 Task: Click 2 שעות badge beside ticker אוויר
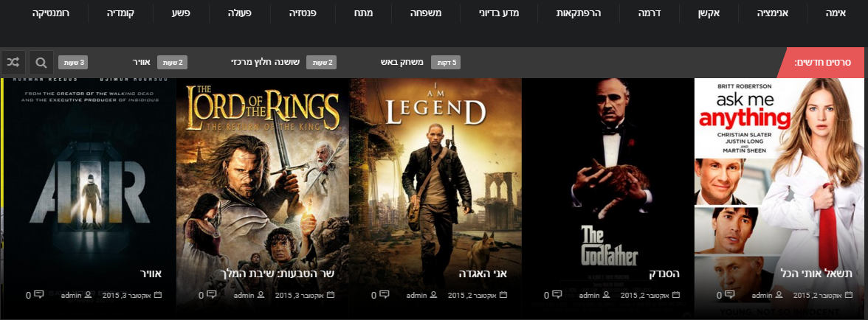coord(172,63)
